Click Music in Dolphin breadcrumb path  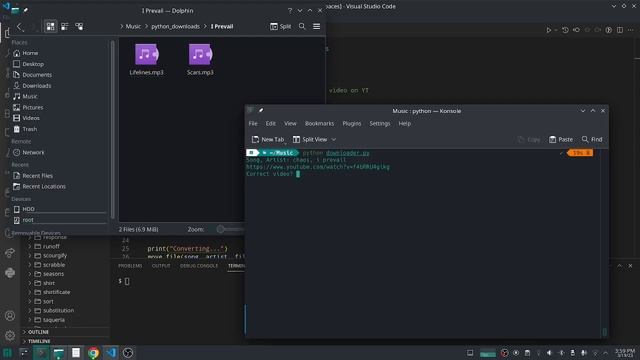(133, 27)
